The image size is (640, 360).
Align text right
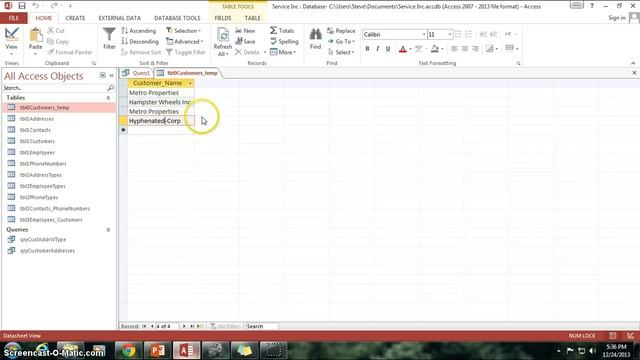click(x=475, y=49)
